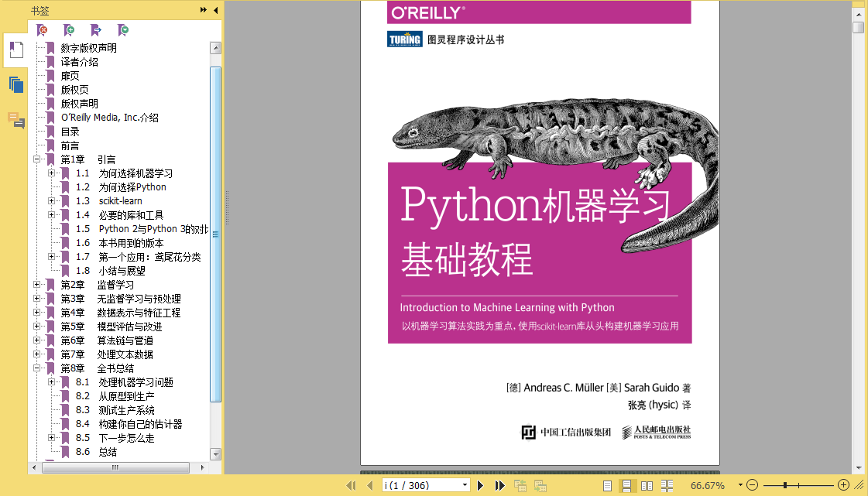Click bookmarks horizontal scroll right arrow
The width and height of the screenshot is (868, 496).
pyautogui.click(x=202, y=468)
